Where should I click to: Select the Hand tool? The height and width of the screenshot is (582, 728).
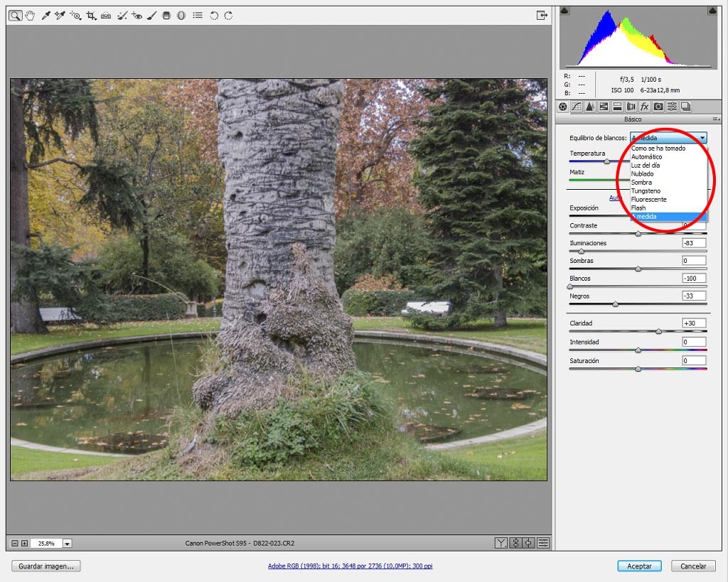(x=30, y=16)
